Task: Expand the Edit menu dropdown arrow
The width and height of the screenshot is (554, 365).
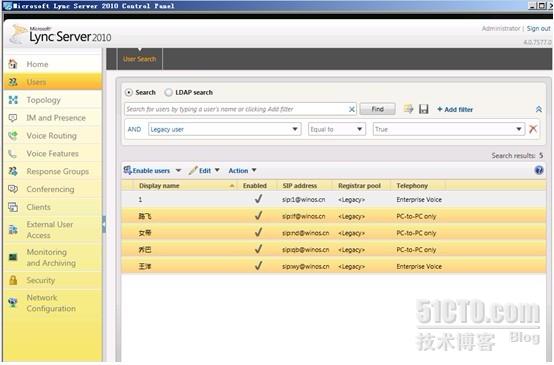Action: [217, 170]
